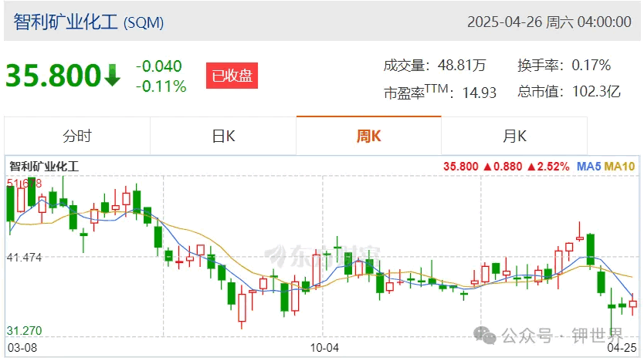Click the 东方财富 watermark logo in the chart
The height and width of the screenshot is (361, 644).
click(323, 256)
